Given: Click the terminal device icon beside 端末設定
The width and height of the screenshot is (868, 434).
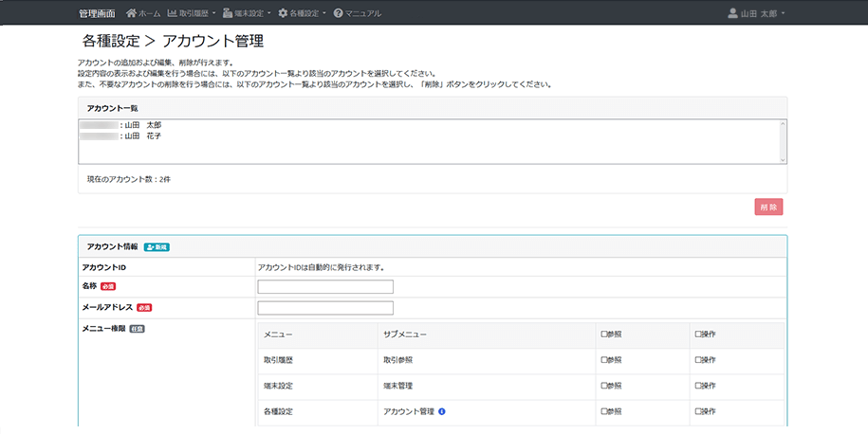Looking at the screenshot, I should [x=228, y=12].
